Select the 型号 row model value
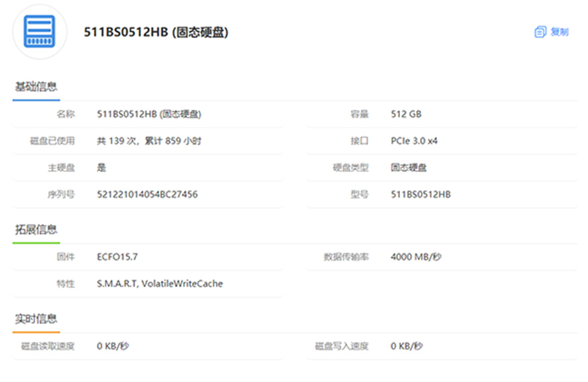This screenshot has width=588, height=382. [420, 195]
